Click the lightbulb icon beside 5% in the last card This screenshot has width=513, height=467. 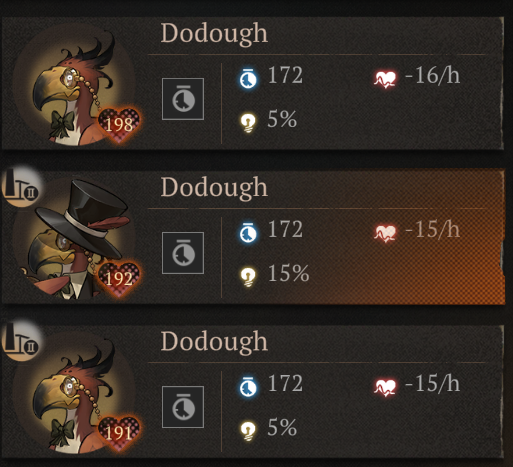(x=248, y=431)
